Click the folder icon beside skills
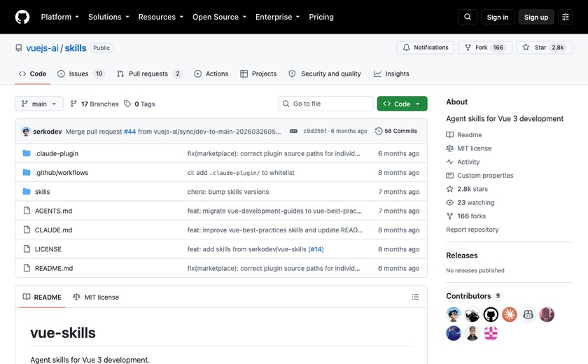The width and height of the screenshot is (588, 364). click(27, 192)
